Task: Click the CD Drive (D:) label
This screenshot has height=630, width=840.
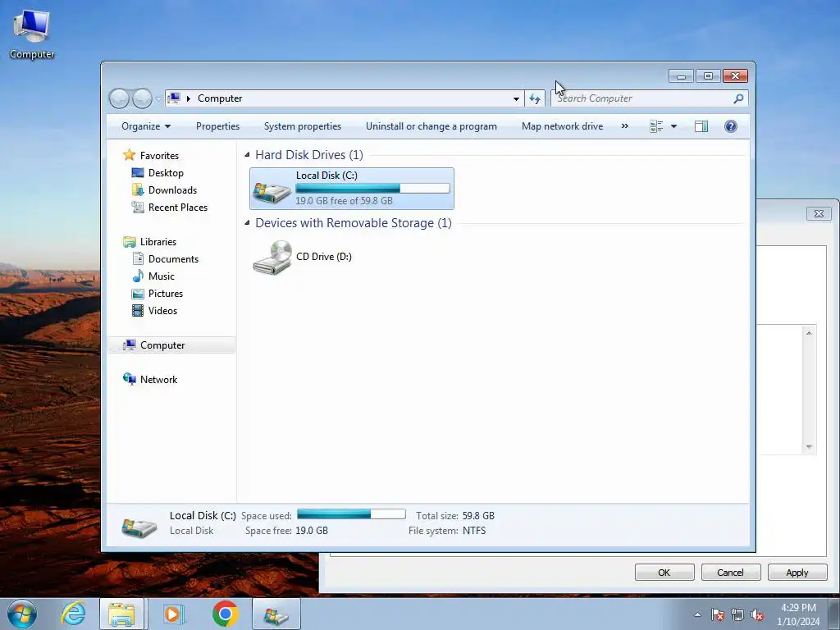Action: click(x=323, y=257)
